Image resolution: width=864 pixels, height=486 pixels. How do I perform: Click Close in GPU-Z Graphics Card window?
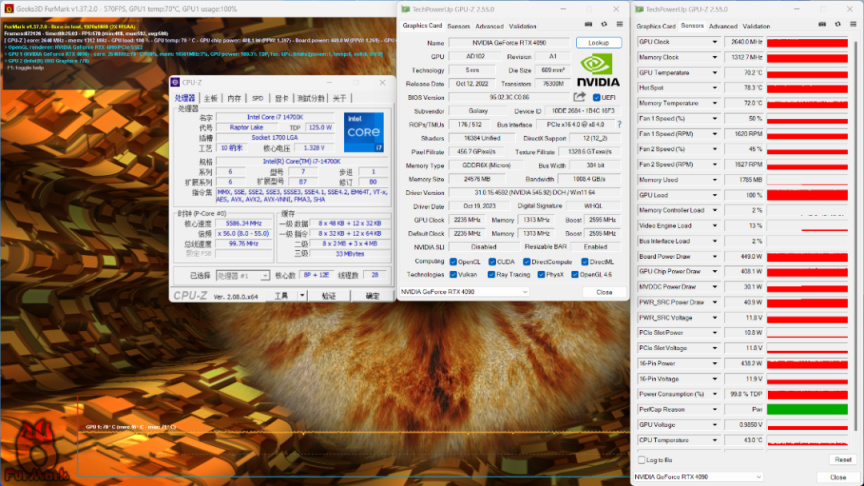point(604,292)
